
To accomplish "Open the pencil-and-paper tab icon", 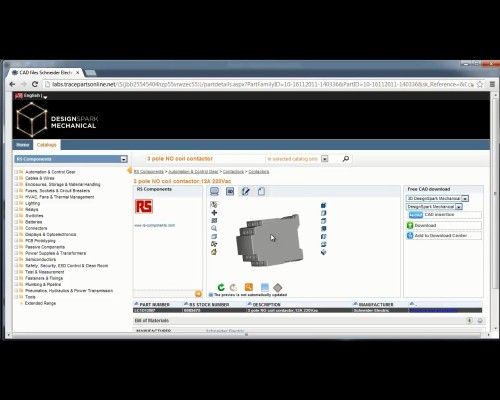I will tap(246, 191).
